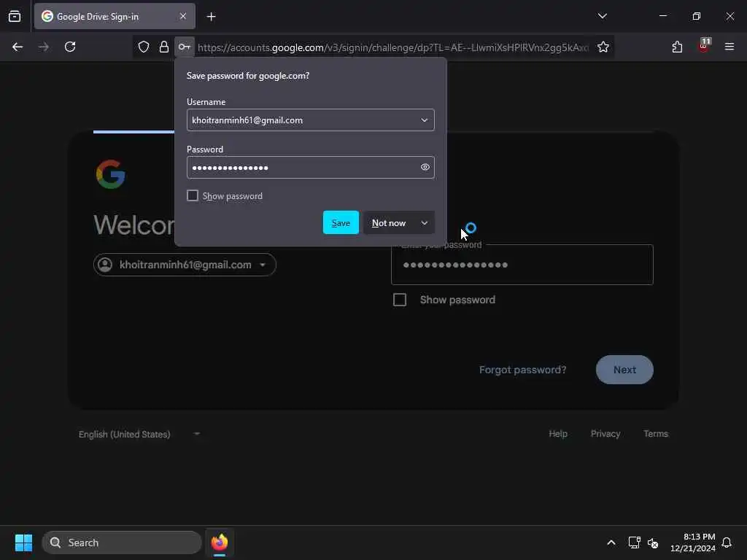Open a new tab with plus button
The height and width of the screenshot is (560, 747).
[211, 17]
